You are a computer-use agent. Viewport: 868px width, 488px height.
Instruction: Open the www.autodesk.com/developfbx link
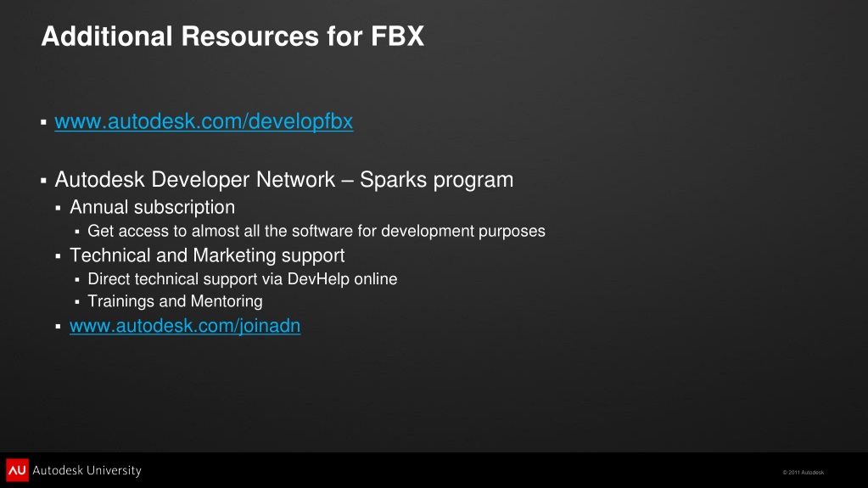(204, 121)
